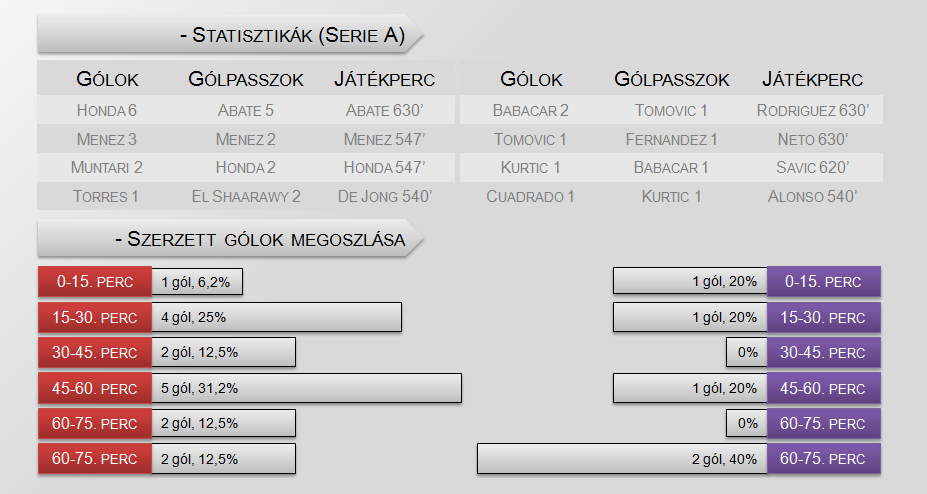Image resolution: width=927 pixels, height=494 pixels.
Task: Select the red 15-30. perc label
Action: (95, 317)
